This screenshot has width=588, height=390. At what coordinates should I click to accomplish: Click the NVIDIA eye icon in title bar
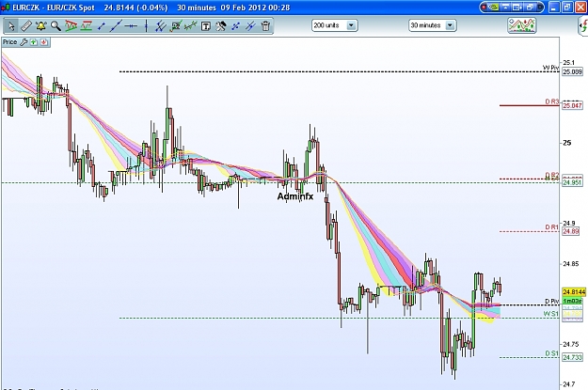point(494,8)
